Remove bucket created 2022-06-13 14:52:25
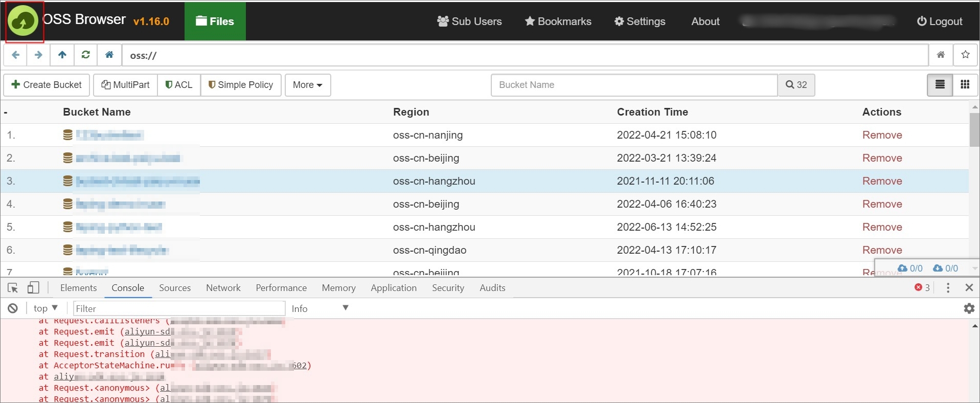This screenshot has width=980, height=403. 882,227
